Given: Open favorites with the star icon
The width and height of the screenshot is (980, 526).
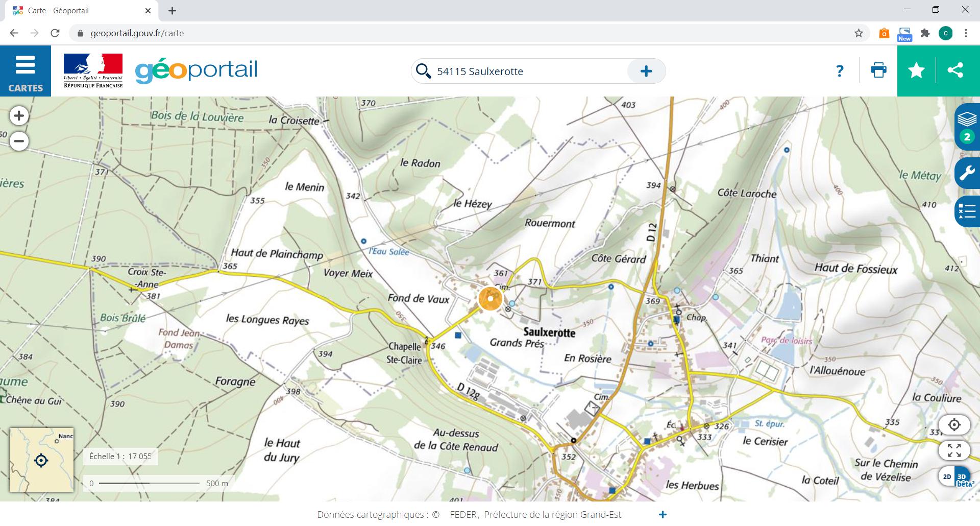Looking at the screenshot, I should point(916,70).
